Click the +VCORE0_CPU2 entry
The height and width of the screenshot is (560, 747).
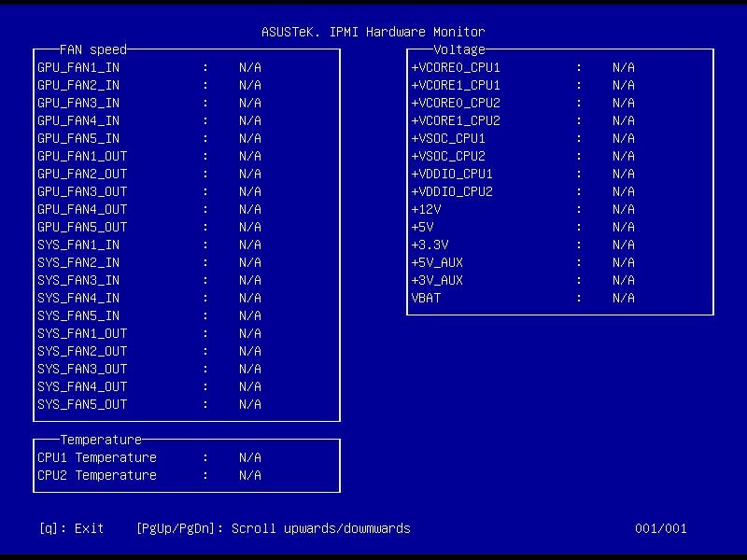point(456,103)
